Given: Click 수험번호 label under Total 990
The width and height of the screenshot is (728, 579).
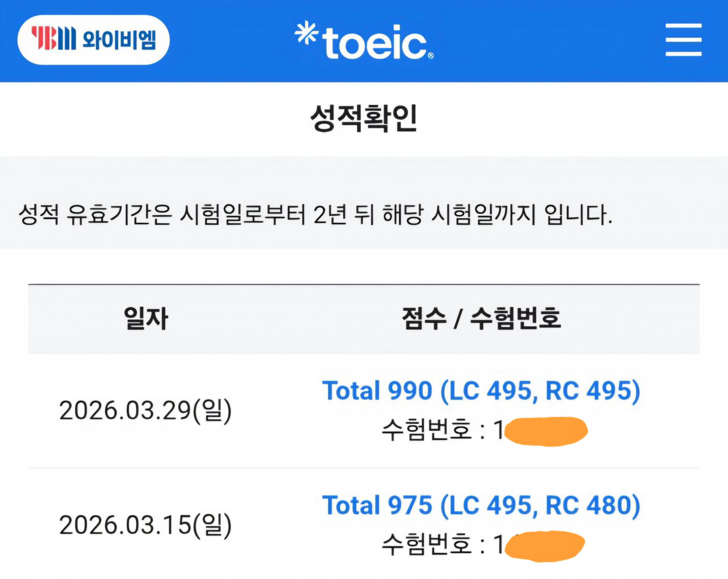Looking at the screenshot, I should pyautogui.click(x=426, y=430).
